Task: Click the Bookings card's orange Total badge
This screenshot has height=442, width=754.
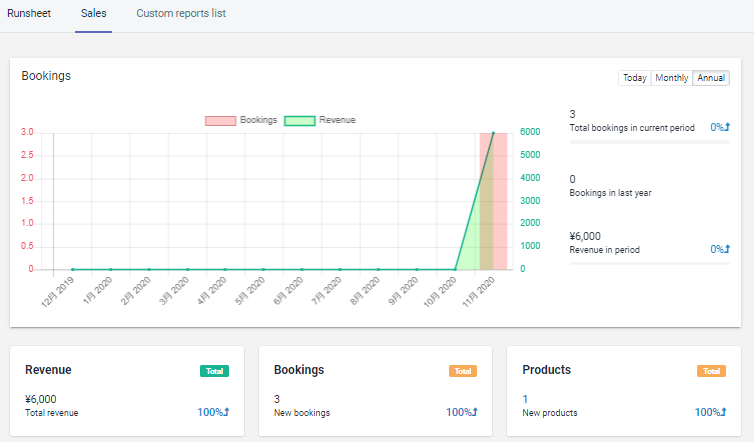Action: (462, 371)
